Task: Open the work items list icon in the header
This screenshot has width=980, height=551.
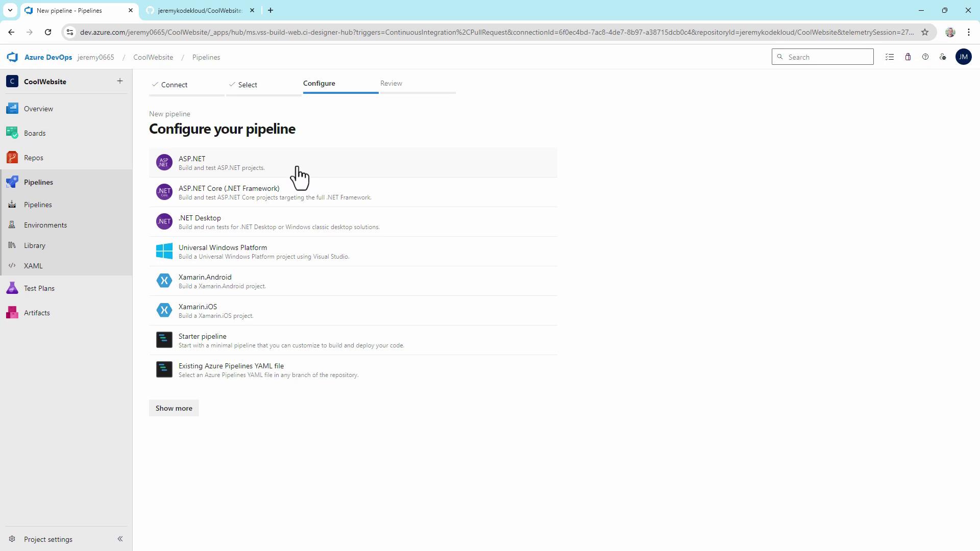Action: (890, 57)
